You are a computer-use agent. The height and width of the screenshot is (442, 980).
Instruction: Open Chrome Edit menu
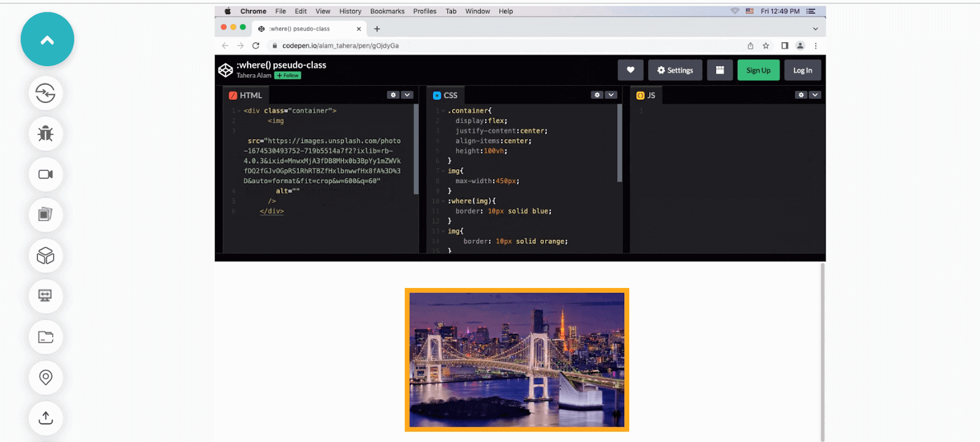point(301,11)
